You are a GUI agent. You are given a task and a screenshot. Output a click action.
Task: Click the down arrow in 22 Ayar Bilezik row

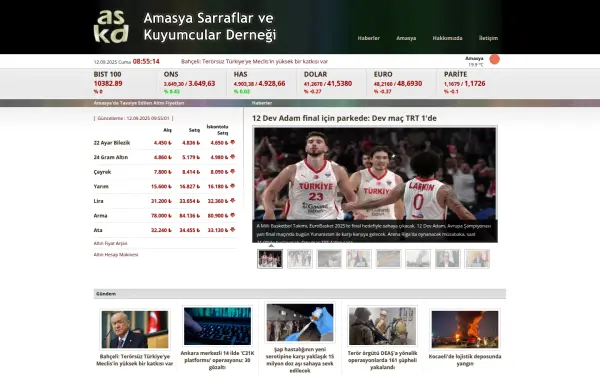[232, 142]
